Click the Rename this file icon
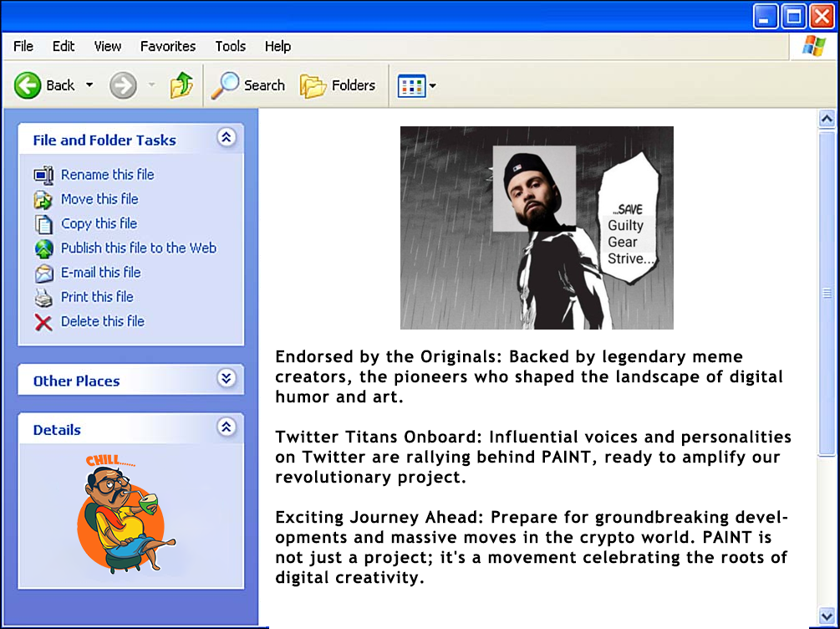 click(43, 175)
